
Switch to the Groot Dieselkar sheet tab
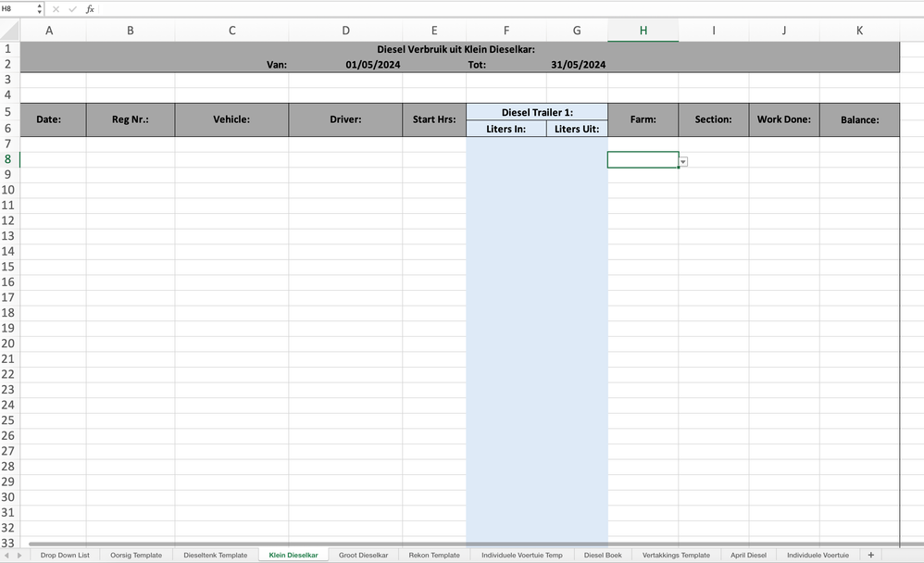tap(364, 555)
